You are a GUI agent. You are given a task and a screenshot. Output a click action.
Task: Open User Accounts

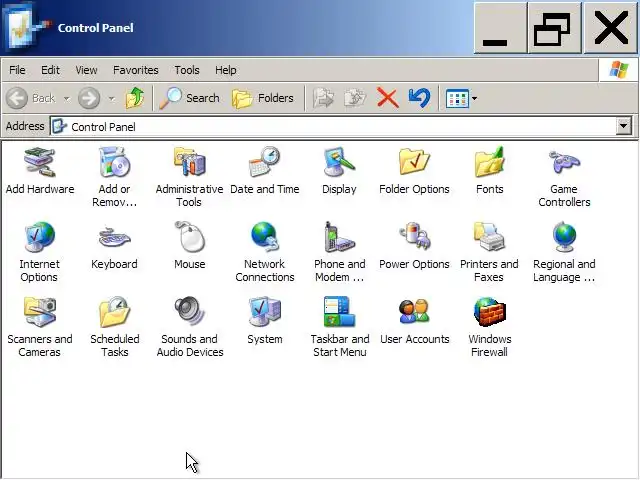(414, 322)
